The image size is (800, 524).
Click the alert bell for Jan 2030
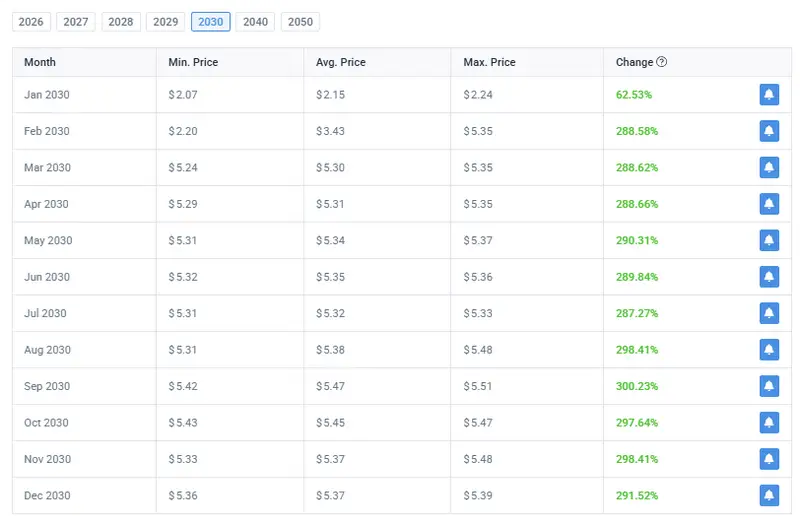tap(769, 95)
